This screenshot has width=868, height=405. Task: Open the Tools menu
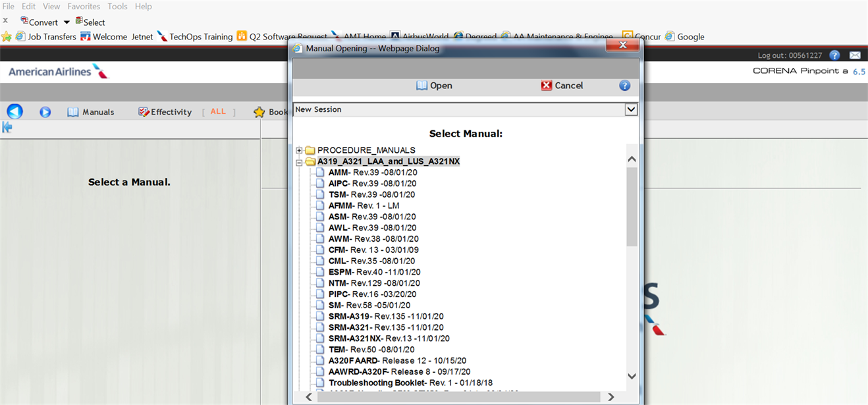[x=117, y=6]
